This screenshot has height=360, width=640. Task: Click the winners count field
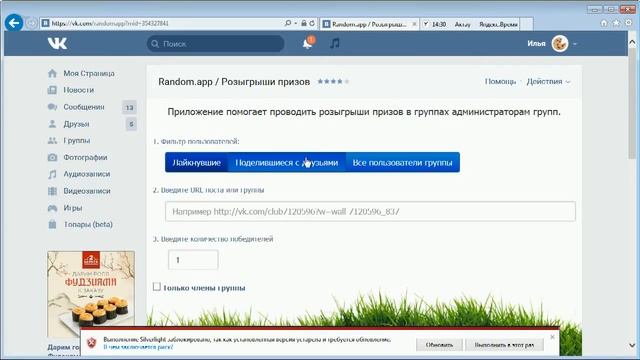(193, 260)
